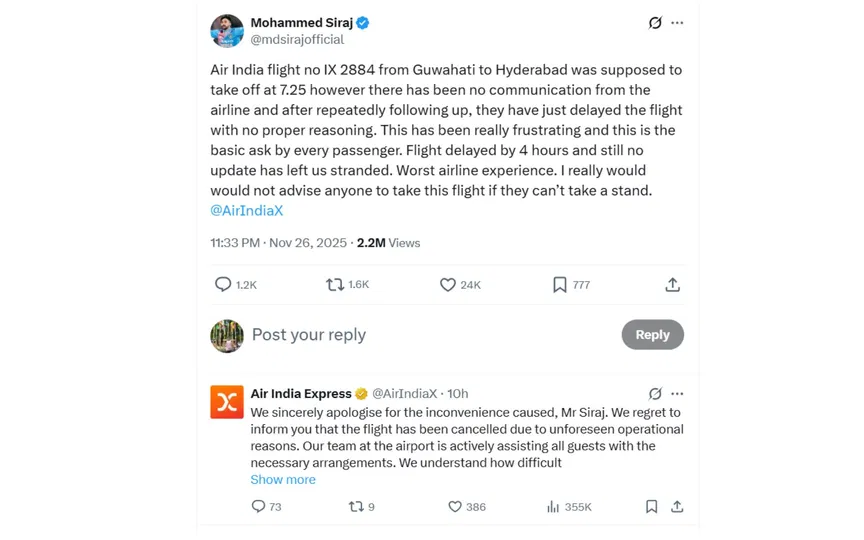Retweet the Air India Express reply

point(356,507)
